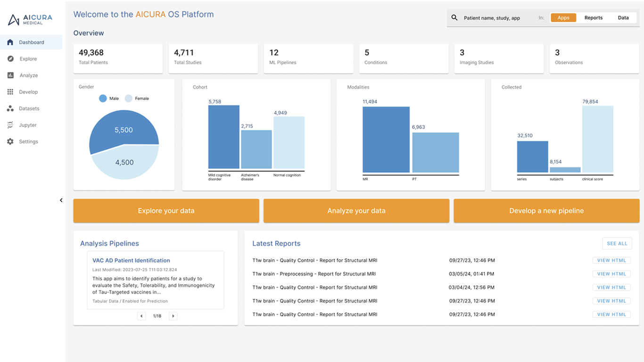Click the Explore compass icon
Image resolution: width=644 pixels, height=362 pixels.
pyautogui.click(x=10, y=59)
